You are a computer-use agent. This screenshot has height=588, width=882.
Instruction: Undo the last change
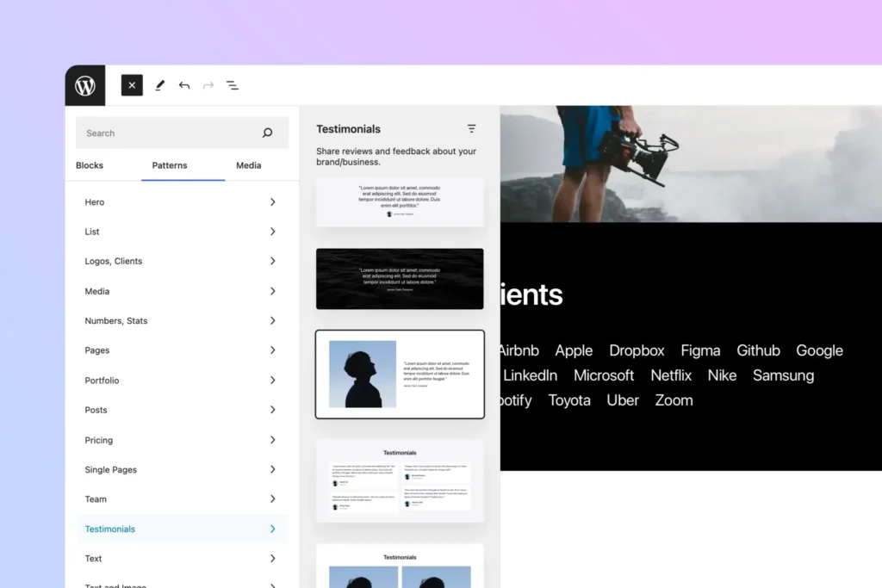(184, 85)
